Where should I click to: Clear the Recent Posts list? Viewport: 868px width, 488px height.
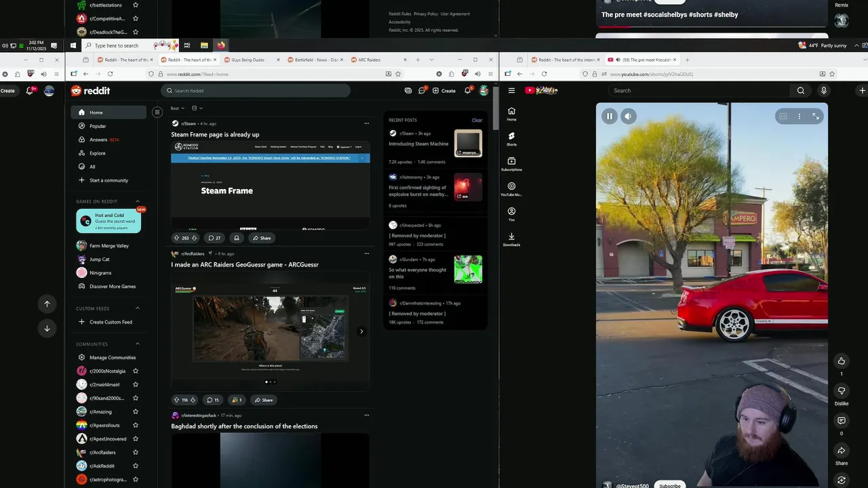(477, 120)
